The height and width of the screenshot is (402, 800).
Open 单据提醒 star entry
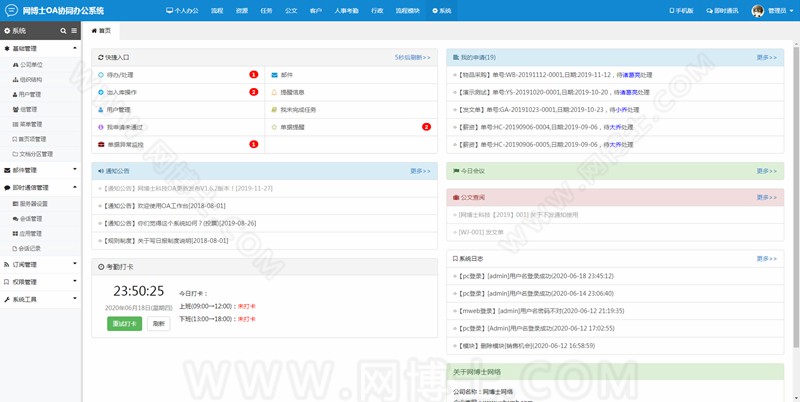(x=351, y=127)
